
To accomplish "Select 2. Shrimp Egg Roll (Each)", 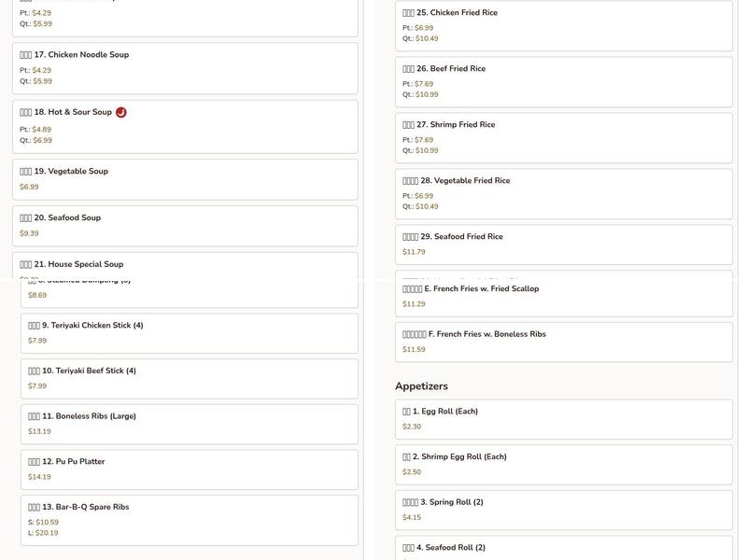I will coord(564,465).
